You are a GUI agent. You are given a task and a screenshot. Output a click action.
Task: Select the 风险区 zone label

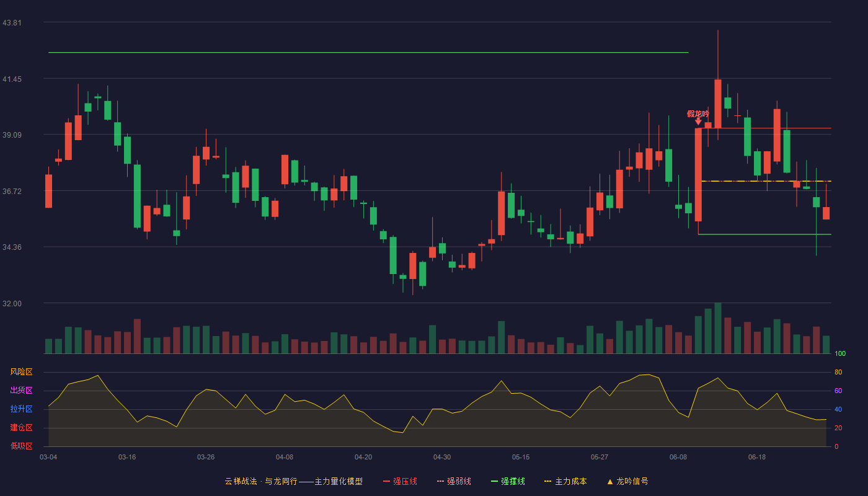[21, 372]
